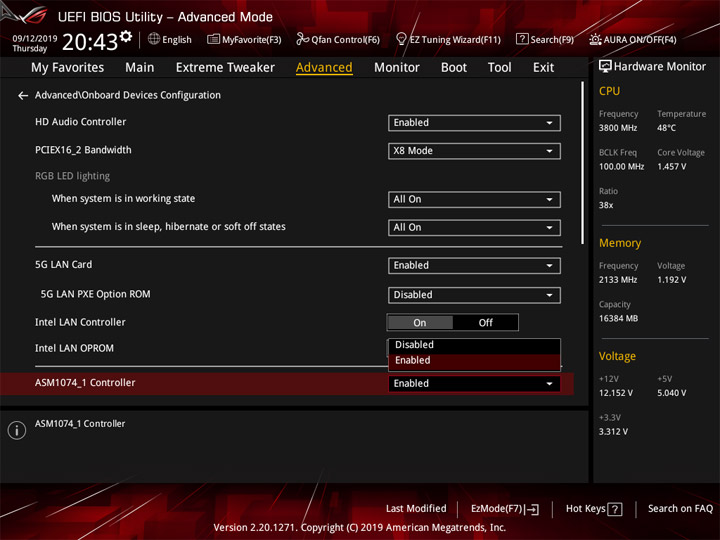720x540 pixels.
Task: Set Intel LAN Controller to Off
Action: 485,323
